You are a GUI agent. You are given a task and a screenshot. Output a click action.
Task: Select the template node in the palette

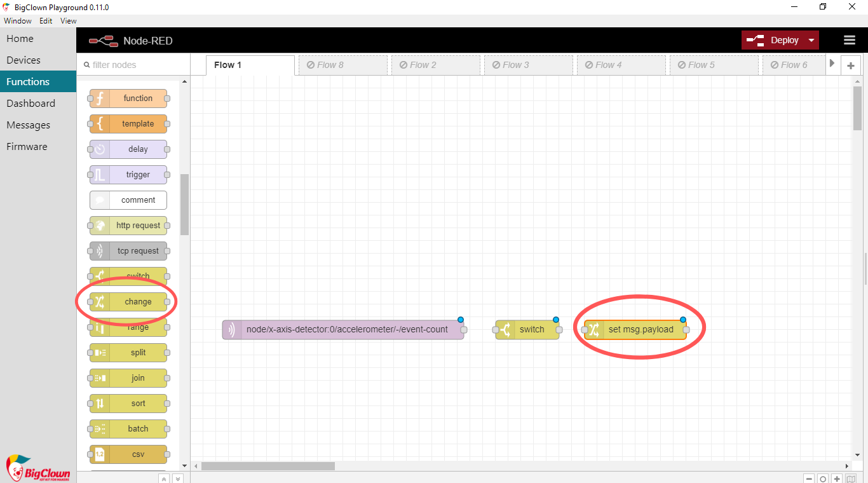[x=128, y=124]
